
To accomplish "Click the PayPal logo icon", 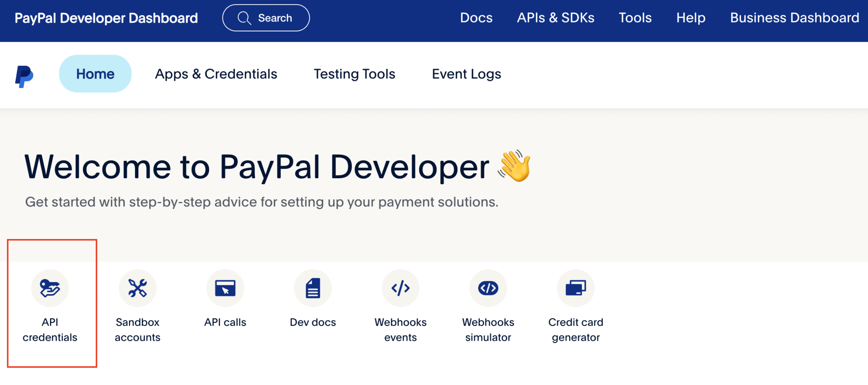I will pyautogui.click(x=24, y=76).
